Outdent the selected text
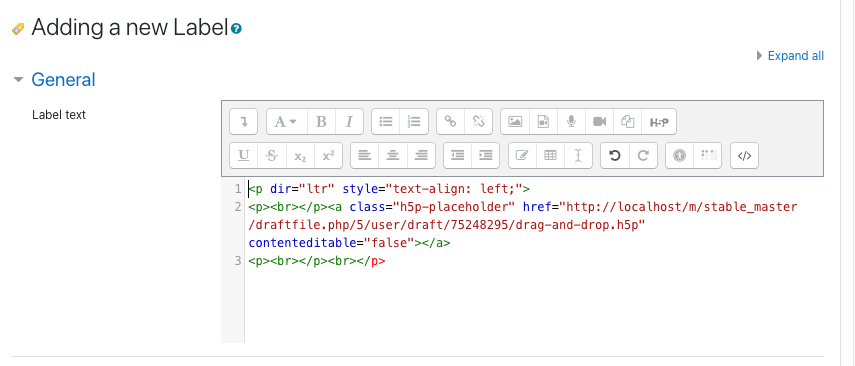 [x=457, y=155]
